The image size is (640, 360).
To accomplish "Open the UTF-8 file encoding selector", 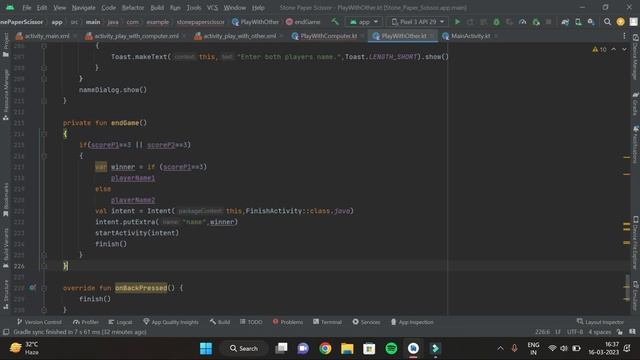I will tap(575, 332).
